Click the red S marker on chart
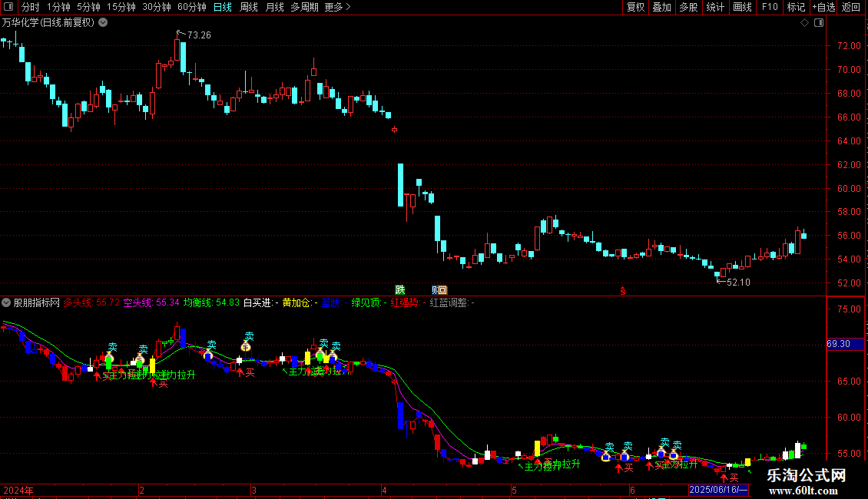This screenshot has height=499, width=868. click(x=623, y=290)
